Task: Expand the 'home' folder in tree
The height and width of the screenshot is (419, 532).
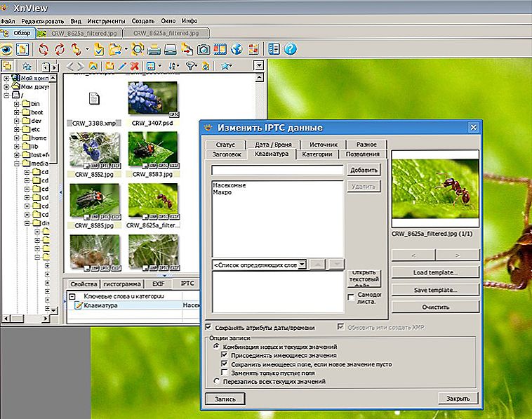Action: (17, 138)
